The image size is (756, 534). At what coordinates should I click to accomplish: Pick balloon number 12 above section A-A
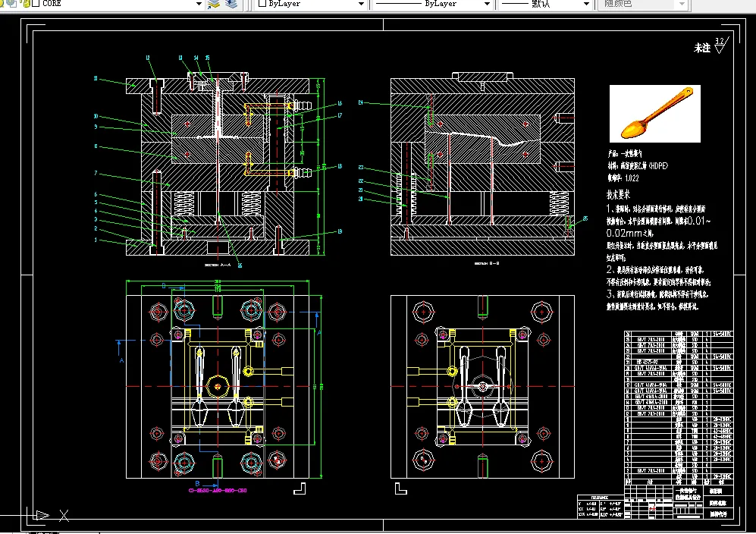pos(148,58)
